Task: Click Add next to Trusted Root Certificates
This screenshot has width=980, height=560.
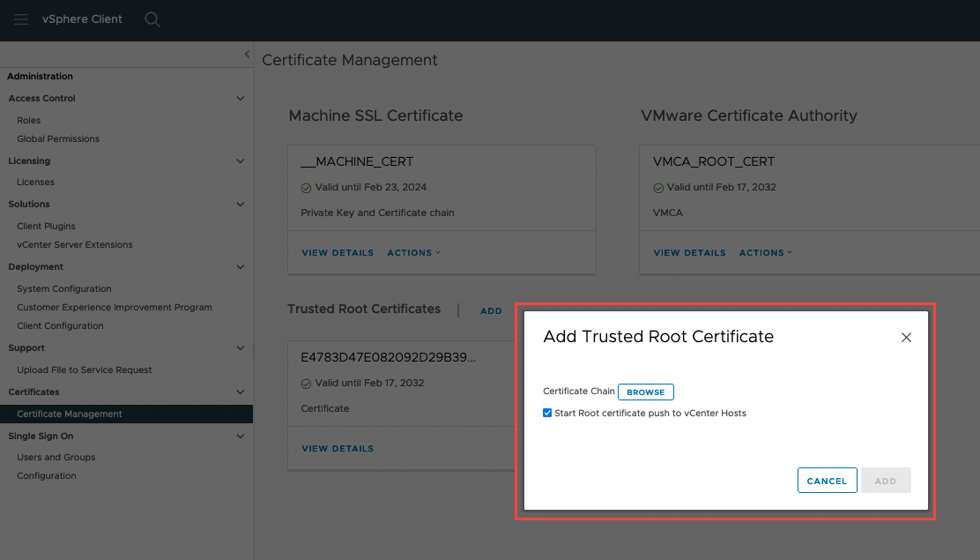Action: point(491,311)
